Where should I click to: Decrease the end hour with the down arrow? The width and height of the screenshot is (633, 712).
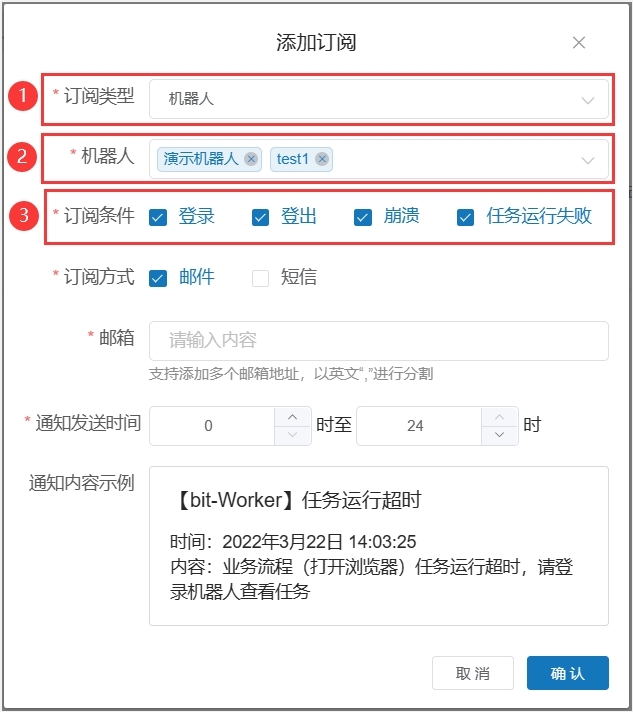499,435
